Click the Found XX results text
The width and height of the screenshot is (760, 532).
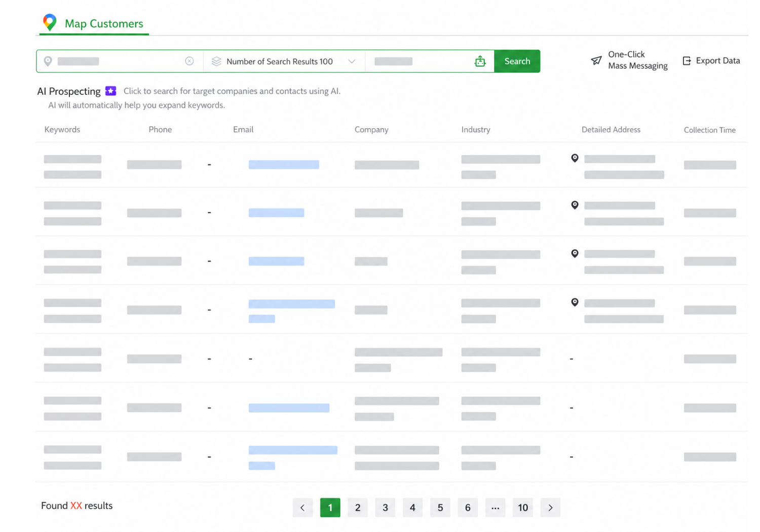pyautogui.click(x=77, y=506)
